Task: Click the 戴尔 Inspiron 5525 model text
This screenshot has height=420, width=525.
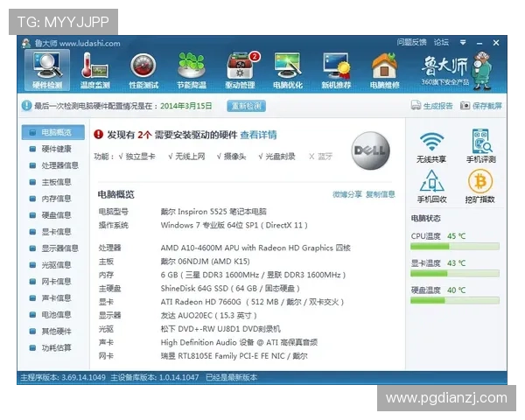Action: [x=213, y=212]
